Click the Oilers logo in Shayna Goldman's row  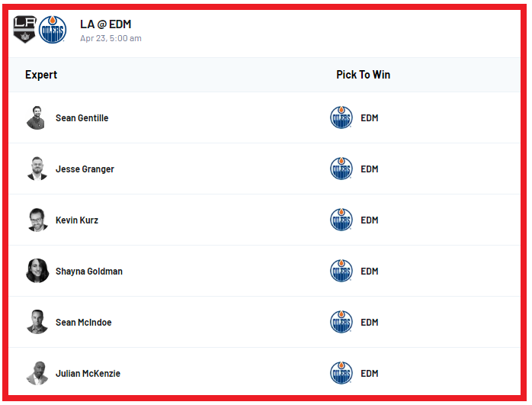tap(341, 271)
